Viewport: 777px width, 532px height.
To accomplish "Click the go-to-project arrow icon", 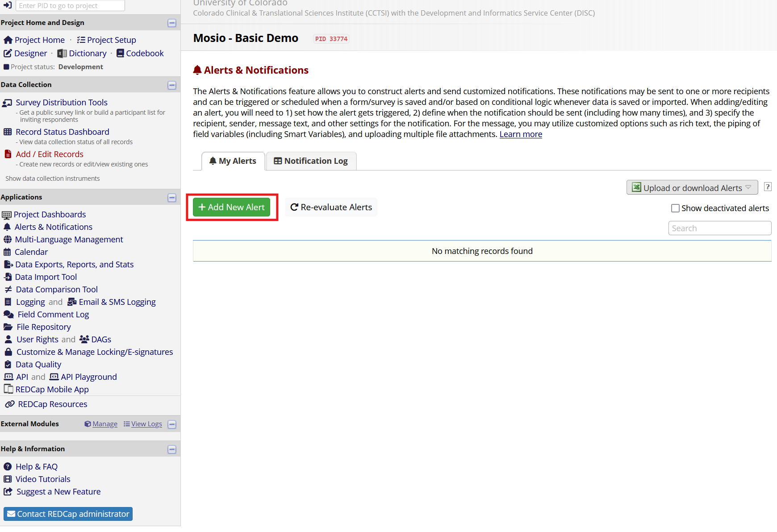I will (8, 5).
